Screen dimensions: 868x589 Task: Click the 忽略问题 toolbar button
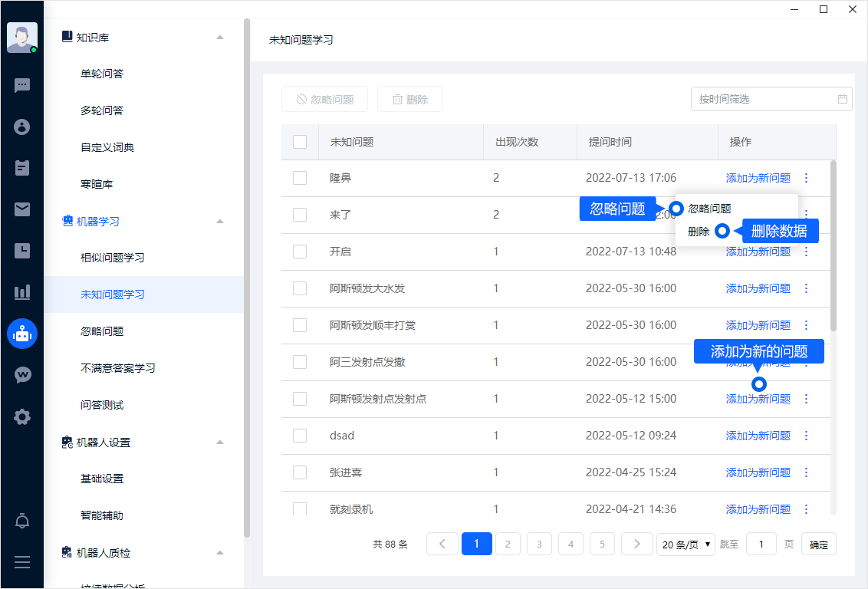coord(325,99)
